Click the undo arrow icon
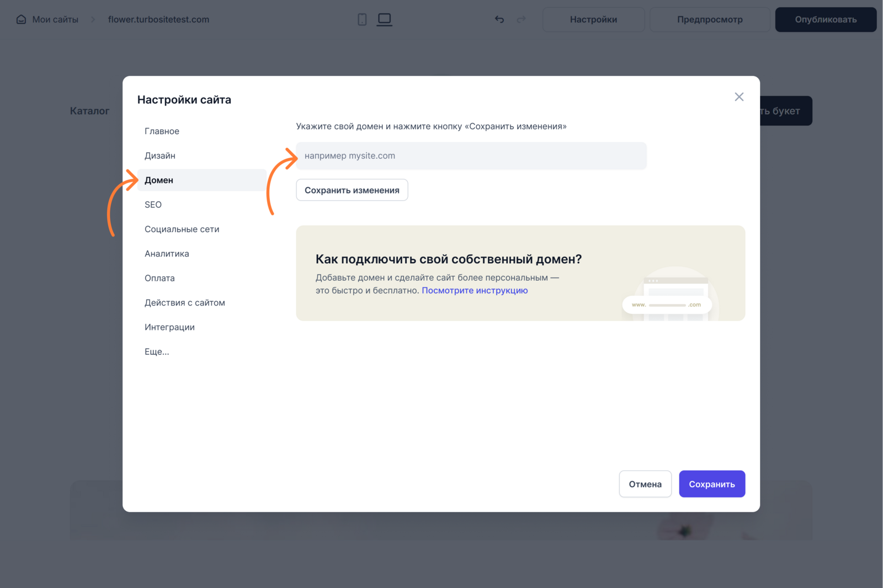 [x=499, y=19]
